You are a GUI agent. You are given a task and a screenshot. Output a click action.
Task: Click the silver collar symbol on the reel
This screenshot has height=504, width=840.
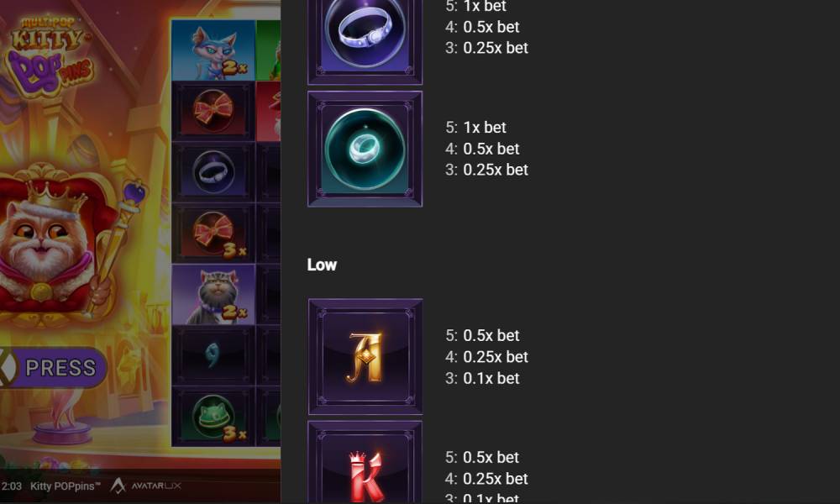point(213,172)
